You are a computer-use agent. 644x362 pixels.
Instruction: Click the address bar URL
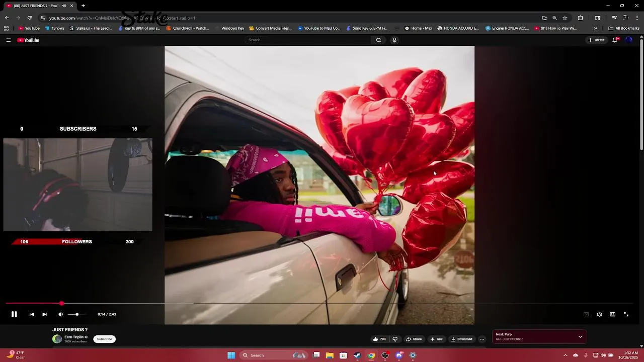click(x=122, y=18)
